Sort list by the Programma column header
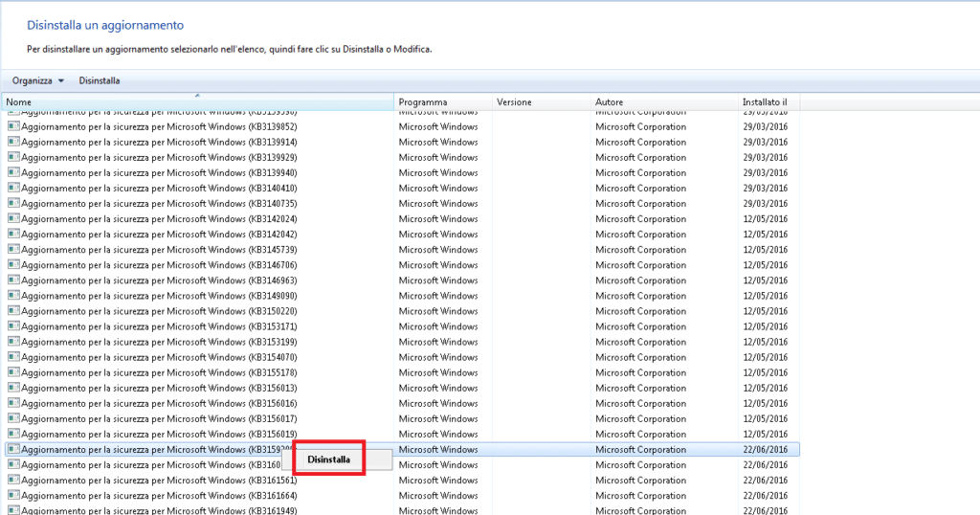This screenshot has height=515, width=980. [443, 101]
